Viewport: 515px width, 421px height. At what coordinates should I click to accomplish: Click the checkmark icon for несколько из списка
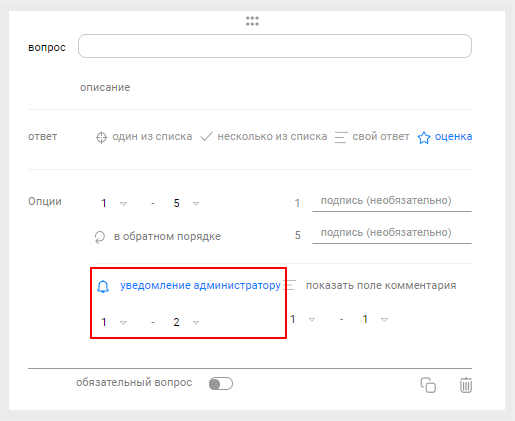pos(206,137)
